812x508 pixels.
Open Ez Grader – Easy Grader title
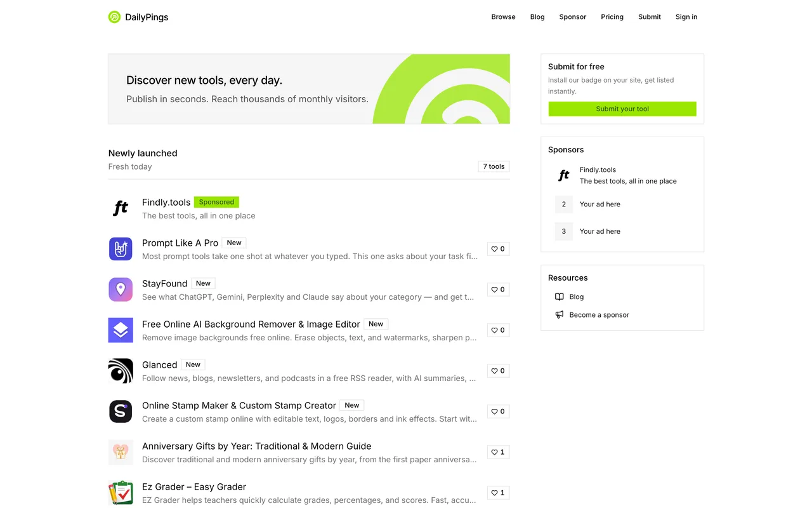[x=194, y=486]
